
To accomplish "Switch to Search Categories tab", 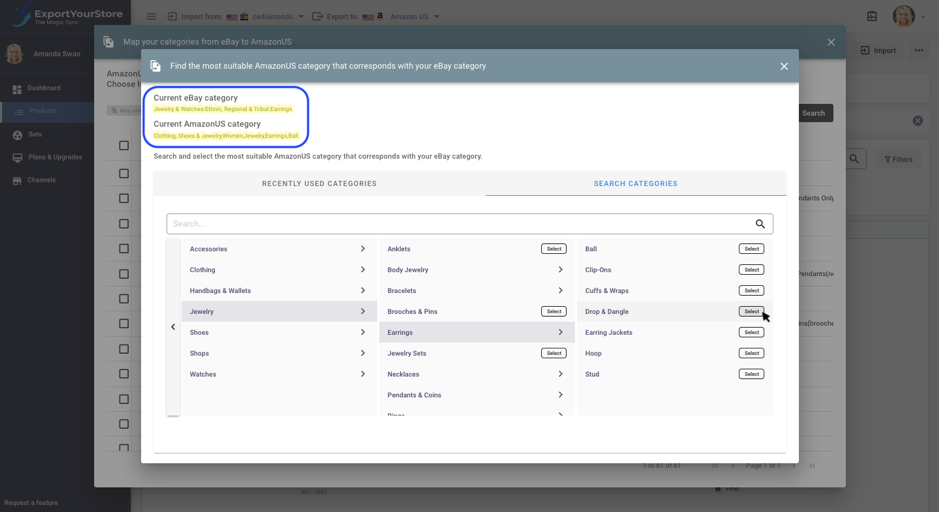I will [x=635, y=184].
